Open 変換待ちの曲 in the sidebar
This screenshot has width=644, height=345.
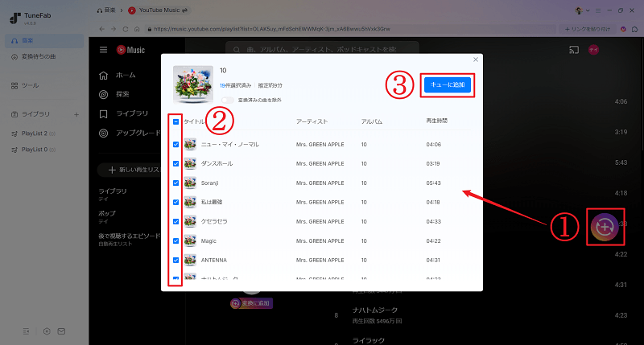tap(44, 56)
